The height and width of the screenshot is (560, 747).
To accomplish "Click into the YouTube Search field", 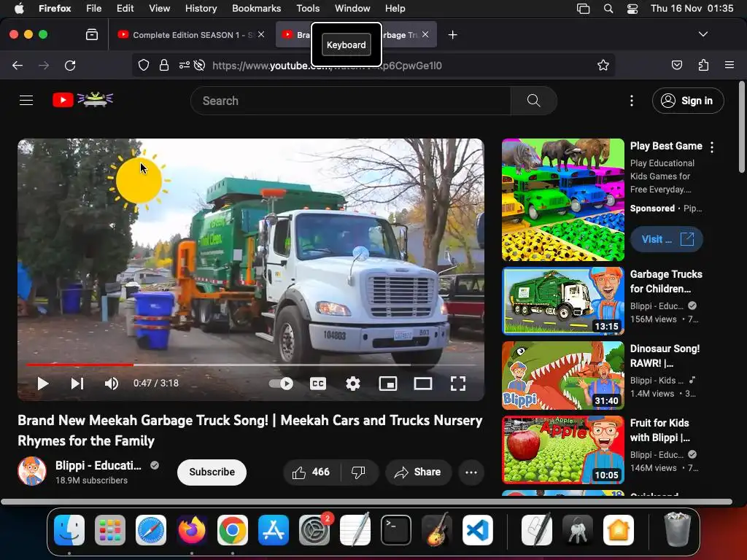I will (x=351, y=101).
